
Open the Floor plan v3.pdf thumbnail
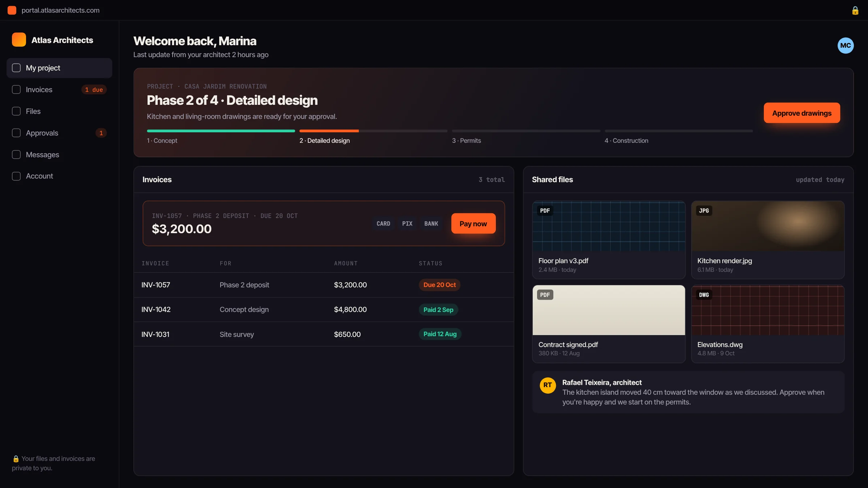tap(609, 226)
